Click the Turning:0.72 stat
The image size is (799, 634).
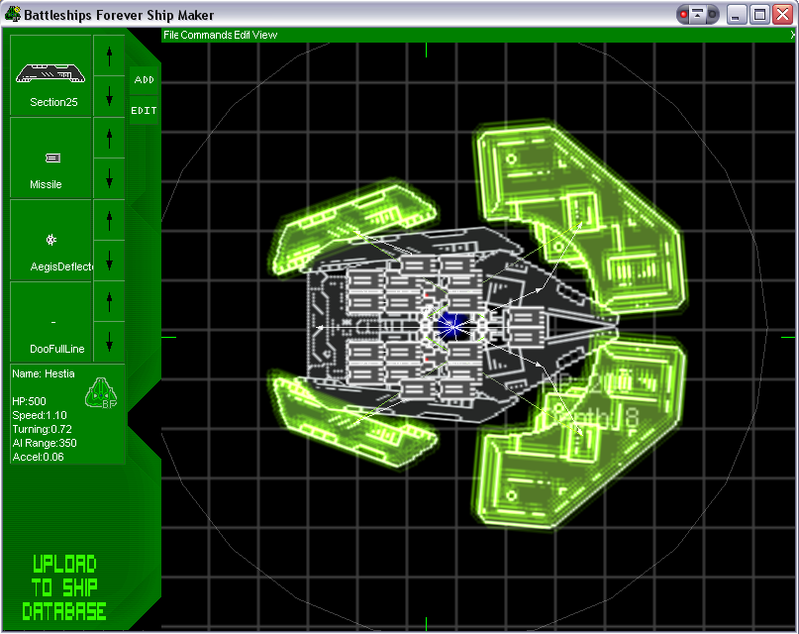coord(42,429)
